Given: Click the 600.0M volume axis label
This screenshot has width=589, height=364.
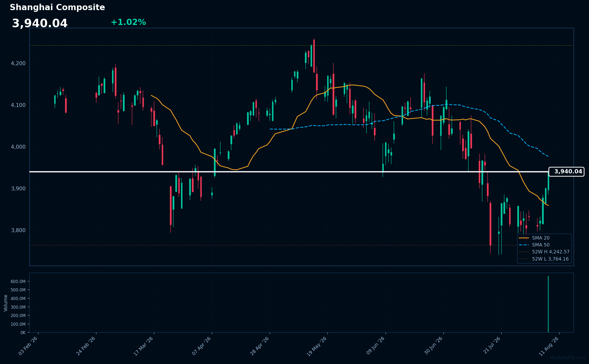Looking at the screenshot, I should click(18, 282).
